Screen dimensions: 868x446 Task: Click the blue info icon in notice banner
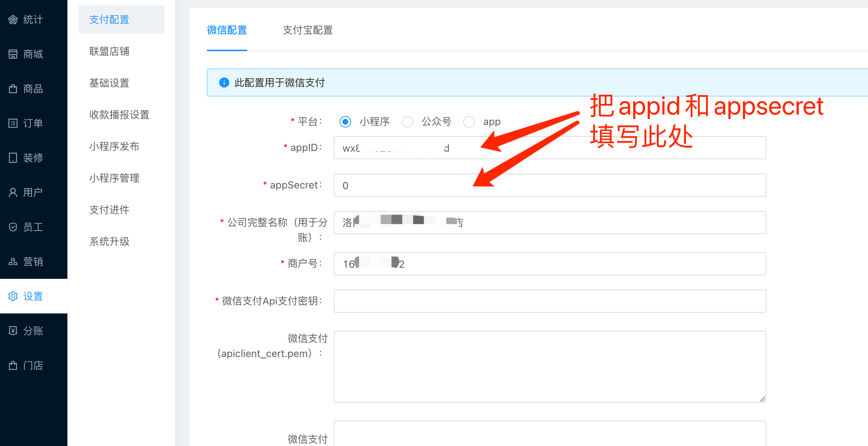(224, 82)
